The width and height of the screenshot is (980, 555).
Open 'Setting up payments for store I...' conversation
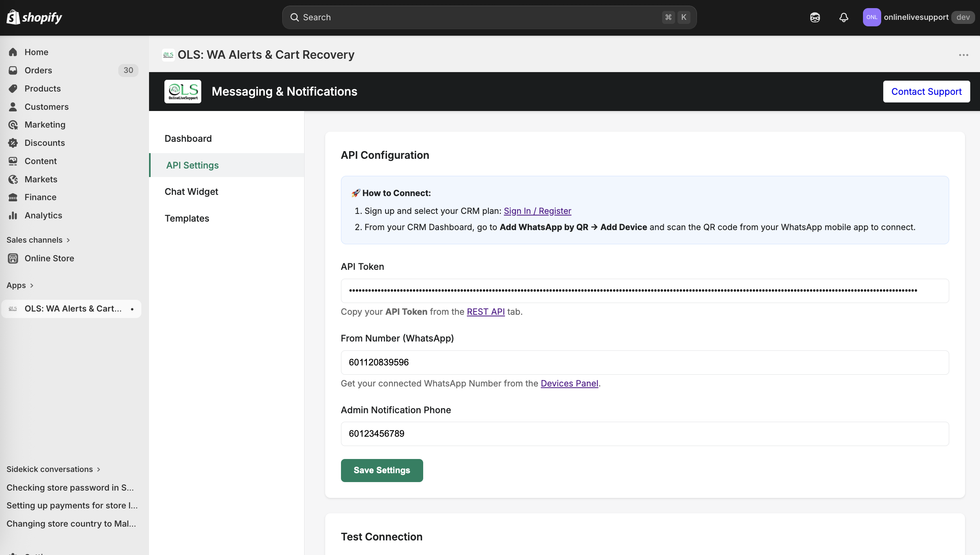[x=72, y=506]
